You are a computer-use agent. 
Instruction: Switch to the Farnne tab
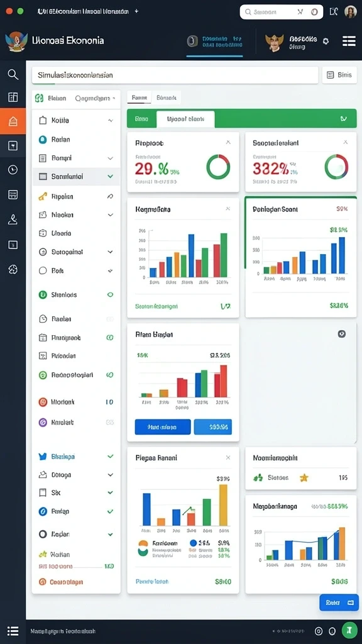click(140, 97)
